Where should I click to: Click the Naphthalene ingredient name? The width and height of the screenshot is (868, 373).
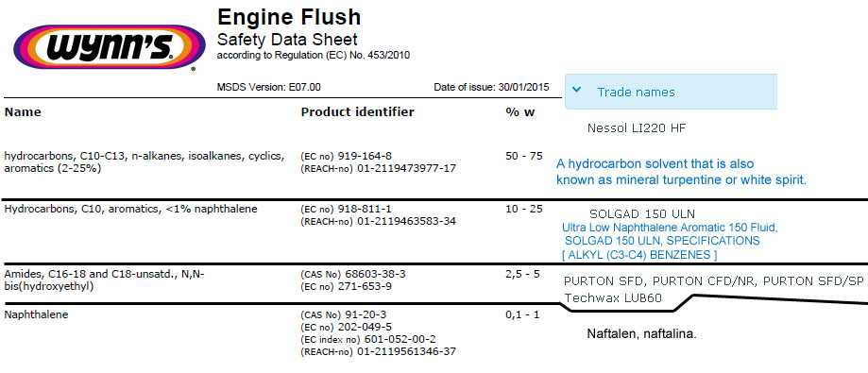click(x=36, y=314)
